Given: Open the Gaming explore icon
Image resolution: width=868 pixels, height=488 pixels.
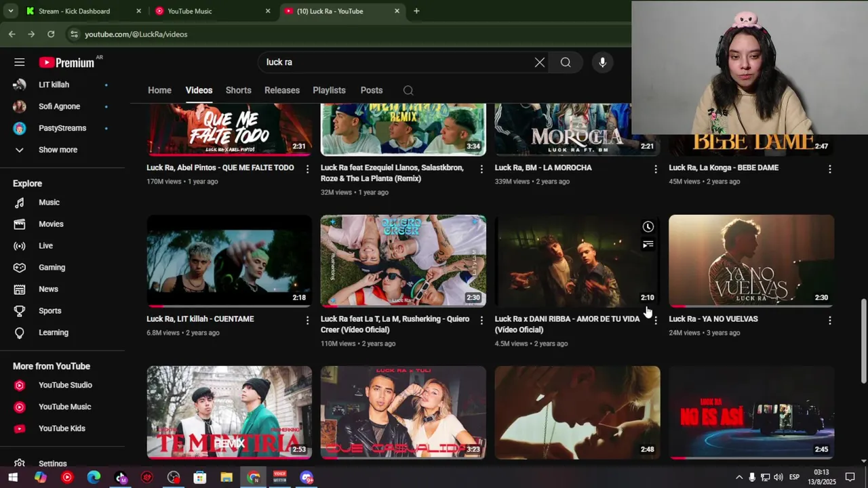Looking at the screenshot, I should pos(20,268).
